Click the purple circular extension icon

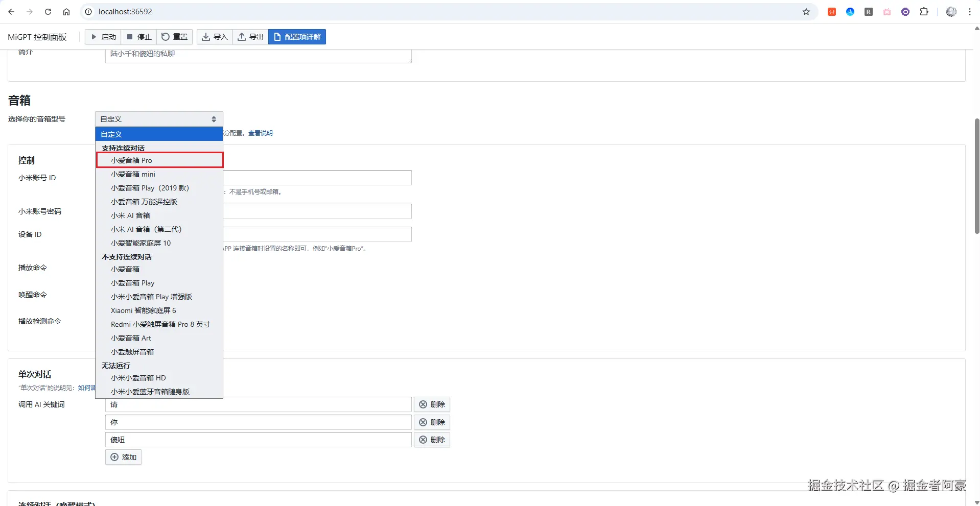tap(905, 12)
